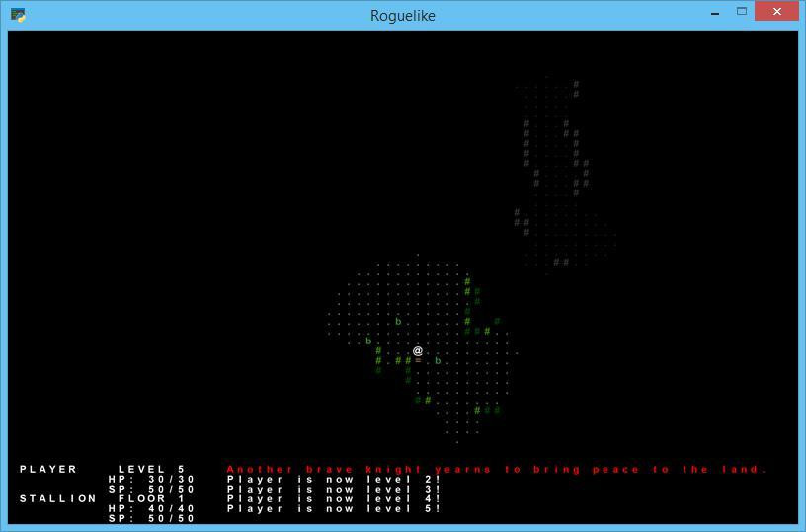Image resolution: width=806 pixels, height=532 pixels.
Task: Minimize the Roguelike window
Action: 714,12
